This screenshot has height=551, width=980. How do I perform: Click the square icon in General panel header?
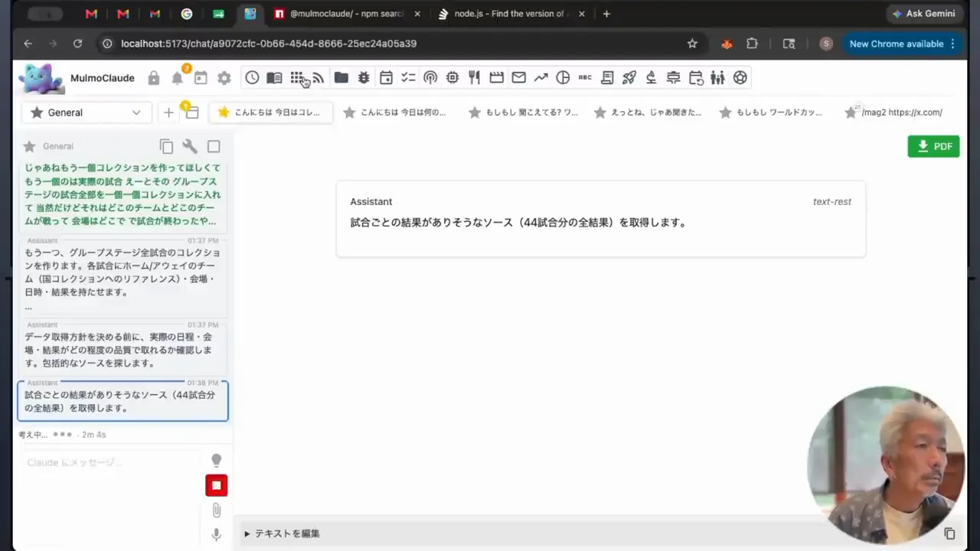(x=214, y=146)
